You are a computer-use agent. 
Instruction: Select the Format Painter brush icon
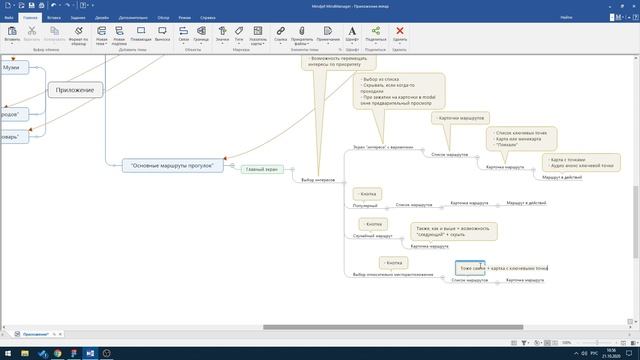78,31
